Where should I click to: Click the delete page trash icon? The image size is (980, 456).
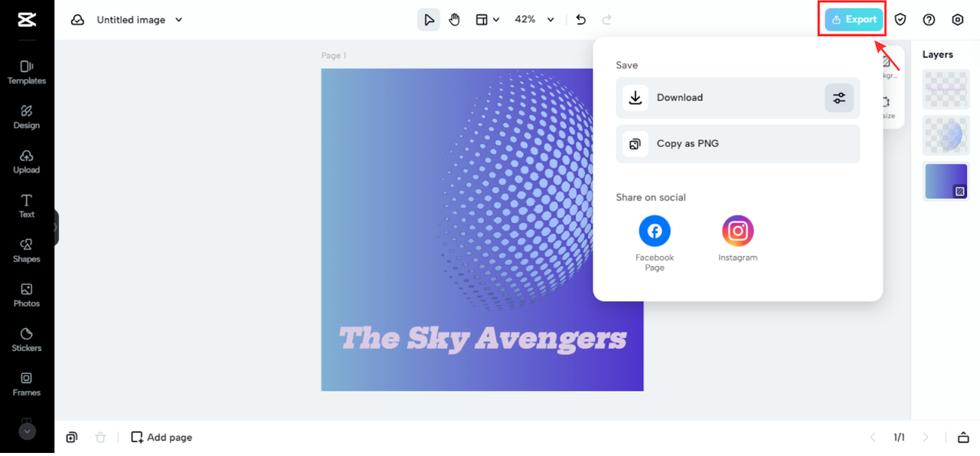(x=100, y=438)
